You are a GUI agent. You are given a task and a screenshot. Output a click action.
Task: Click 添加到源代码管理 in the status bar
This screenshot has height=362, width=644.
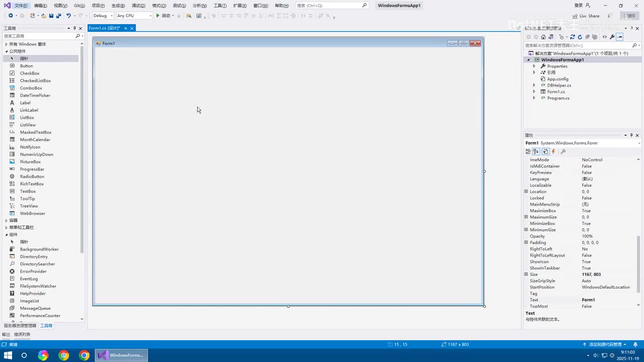pos(605,344)
